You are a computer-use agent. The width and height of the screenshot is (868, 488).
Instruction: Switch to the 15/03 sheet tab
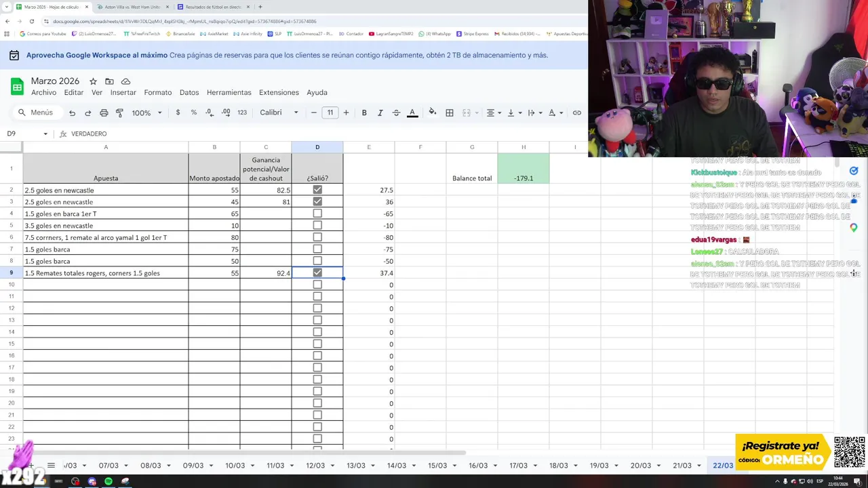click(437, 466)
